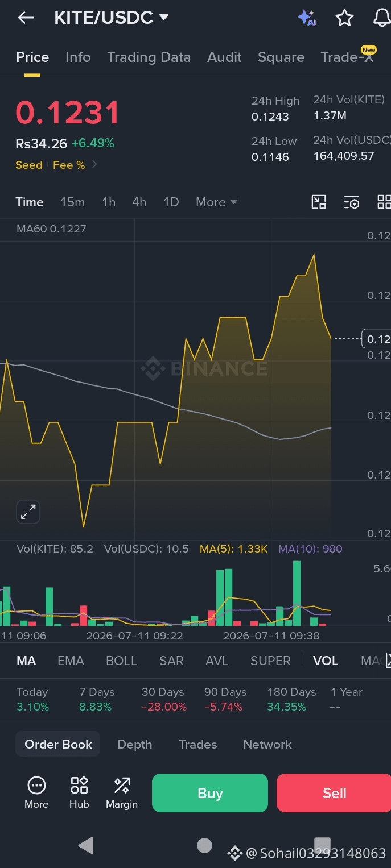Open the Square tab

(x=281, y=57)
